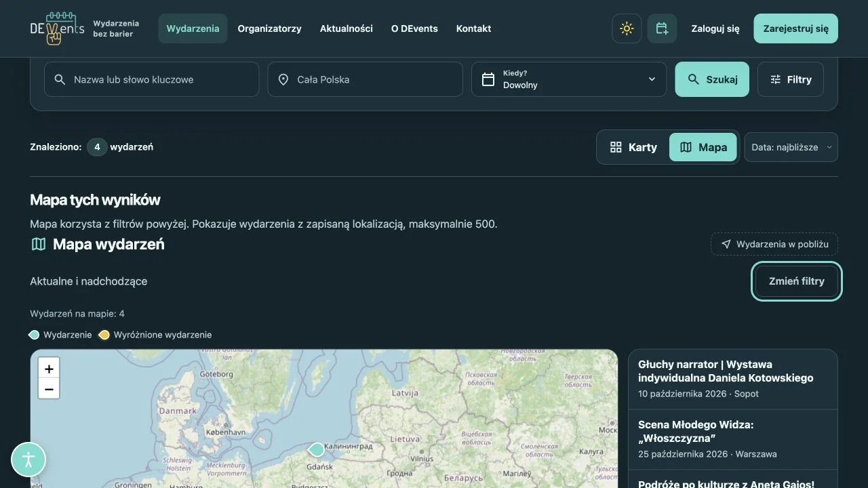Click the 'Mapa wydarzeń' heading
The height and width of the screenshot is (488, 868).
tap(108, 244)
